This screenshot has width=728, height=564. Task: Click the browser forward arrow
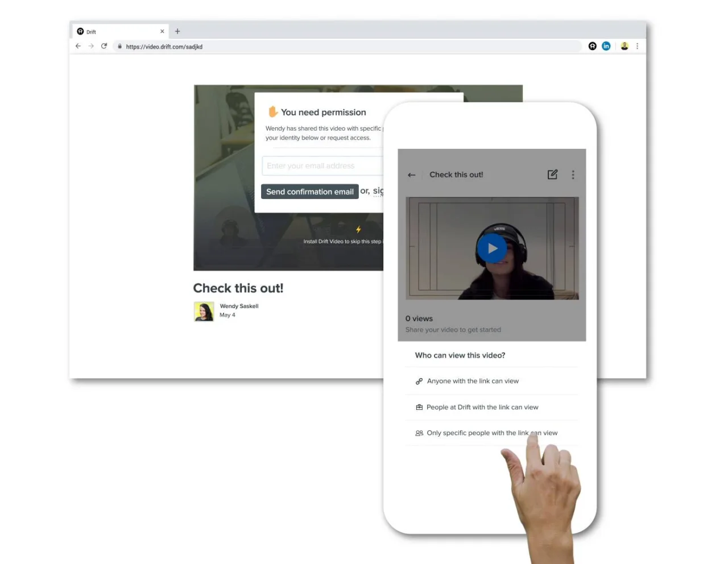[91, 46]
